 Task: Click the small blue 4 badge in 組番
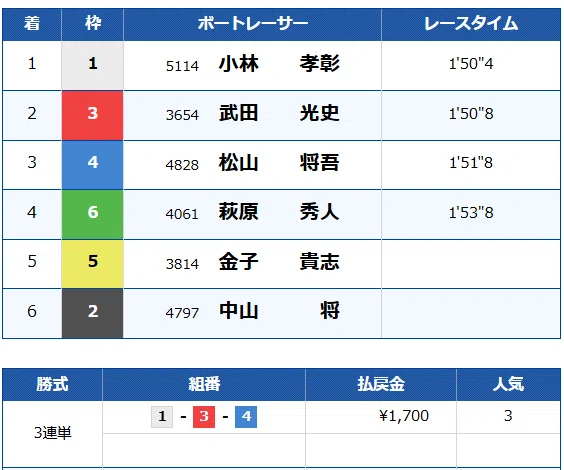click(x=246, y=417)
